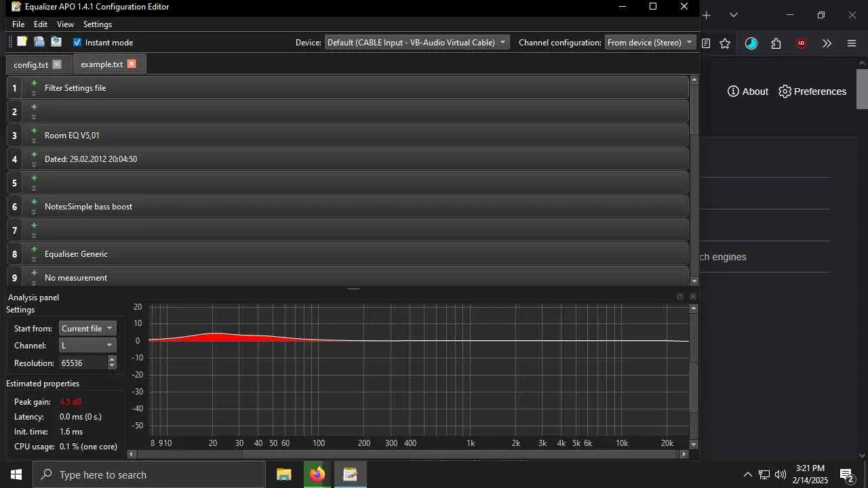The width and height of the screenshot is (868, 488).
Task: Expand arrow menu on Room EQ row
Action: click(34, 141)
